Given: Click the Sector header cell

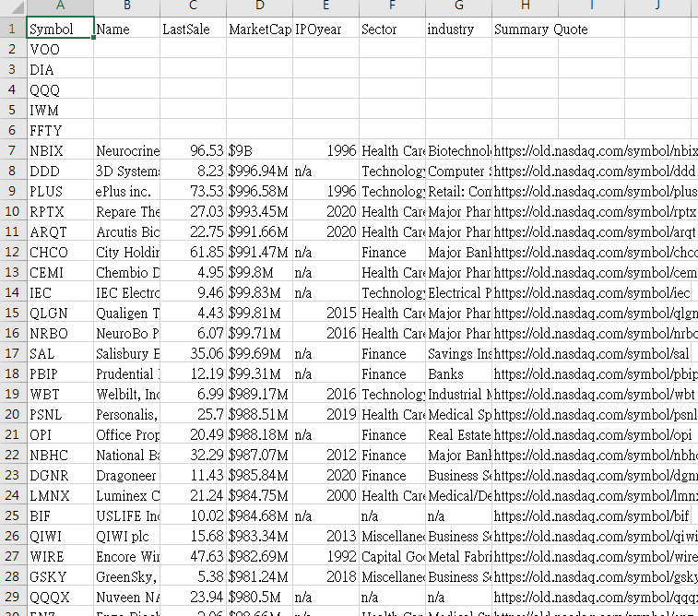Looking at the screenshot, I should click(x=392, y=29).
